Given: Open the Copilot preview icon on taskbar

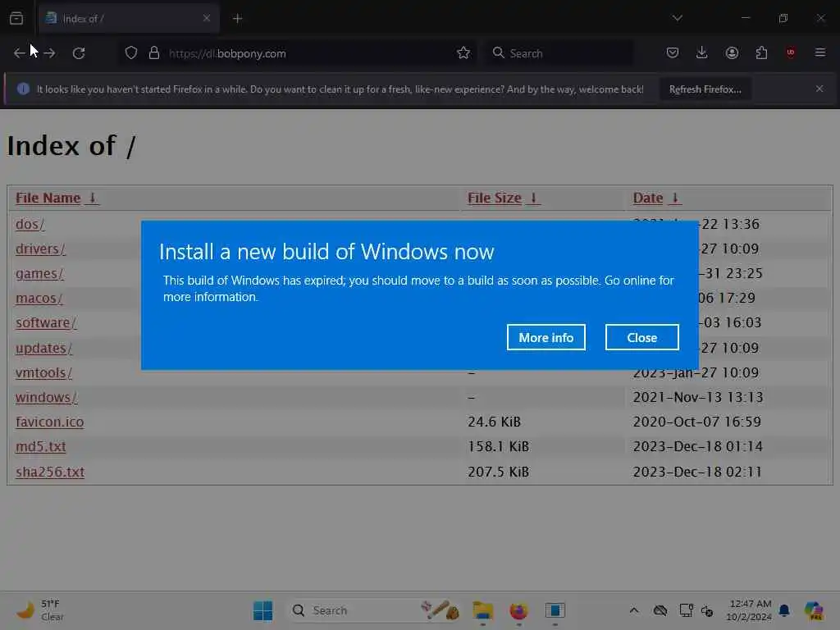Looking at the screenshot, I should coord(814,610).
